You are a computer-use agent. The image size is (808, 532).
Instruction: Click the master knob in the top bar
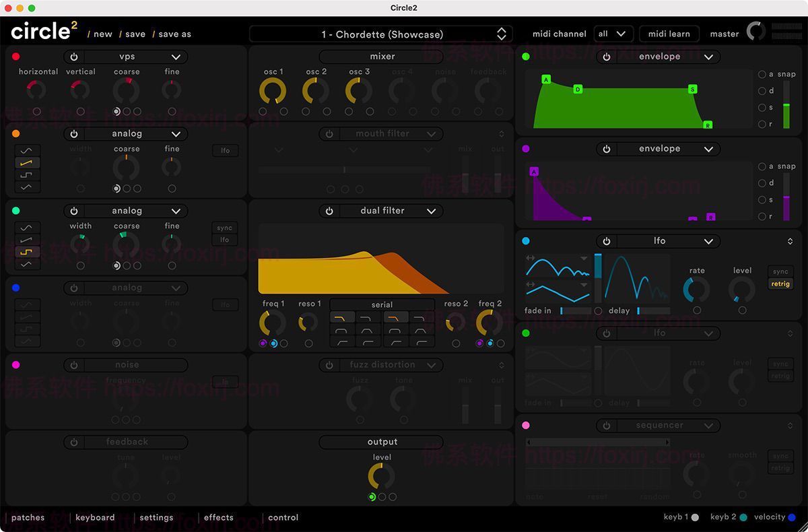755,30
